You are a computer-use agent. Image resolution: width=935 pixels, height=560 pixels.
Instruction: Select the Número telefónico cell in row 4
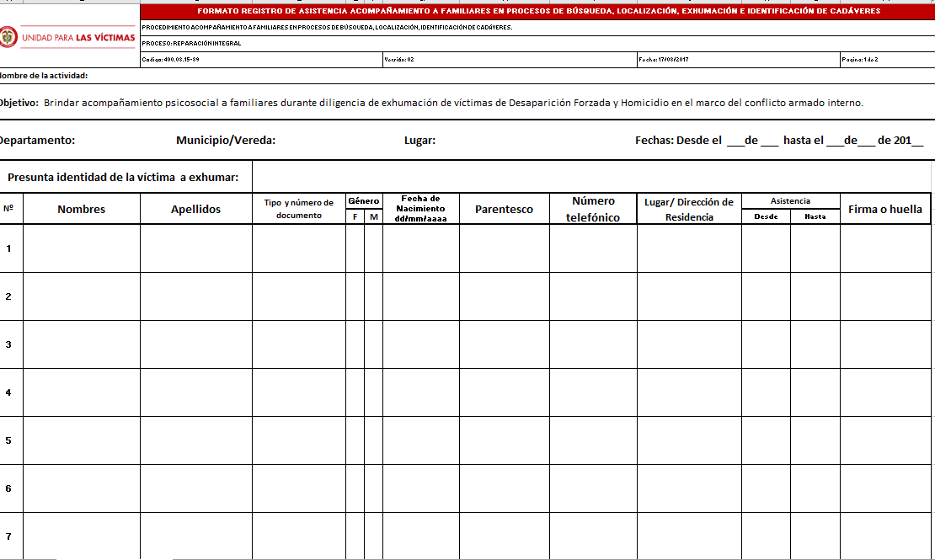pos(593,392)
